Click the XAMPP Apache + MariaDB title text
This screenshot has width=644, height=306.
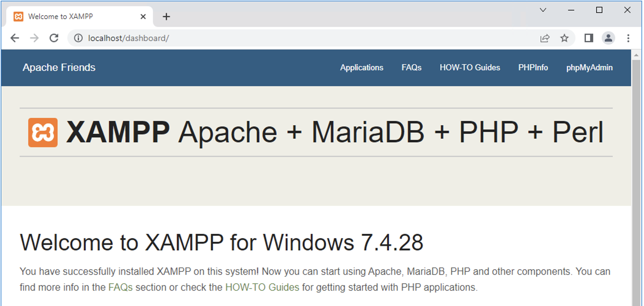tap(335, 132)
